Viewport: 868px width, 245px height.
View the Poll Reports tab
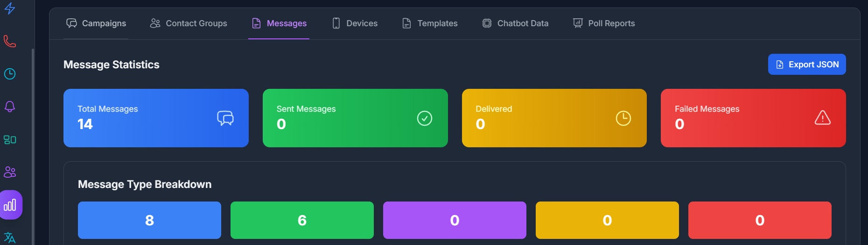tap(604, 23)
